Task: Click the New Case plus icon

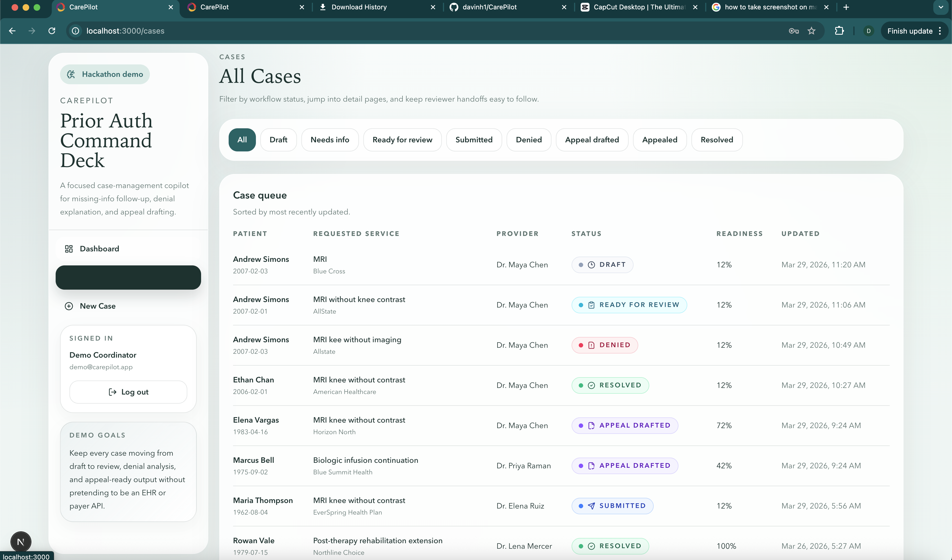Action: [69, 306]
